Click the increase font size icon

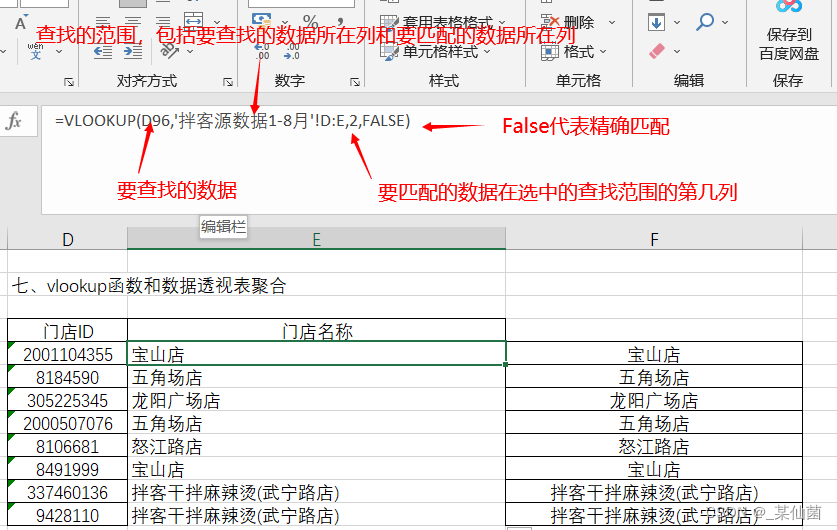(21, 22)
